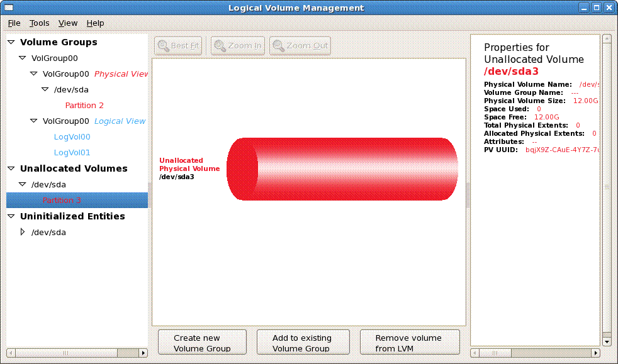Select Partition 2 under /dev/sda
618x364 pixels.
click(84, 105)
